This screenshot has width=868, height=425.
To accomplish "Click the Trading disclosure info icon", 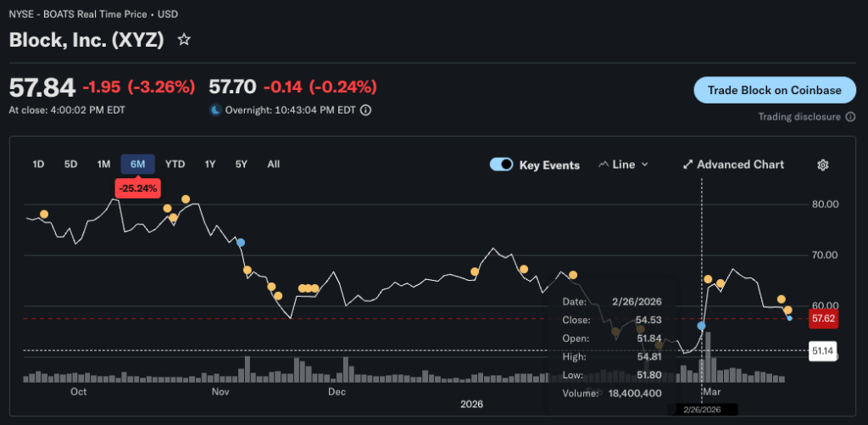I will click(849, 117).
